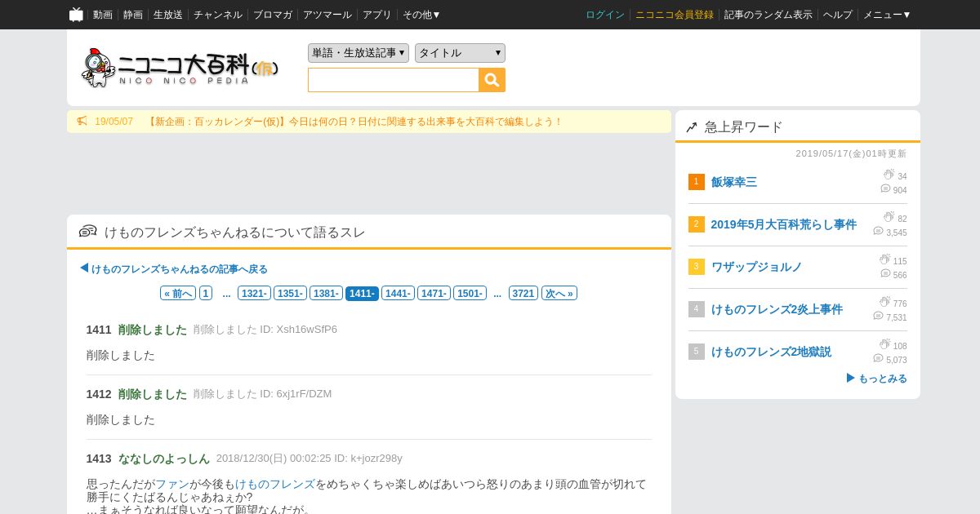
Task: Open 生放送 in the top navigation
Action: click(x=168, y=15)
